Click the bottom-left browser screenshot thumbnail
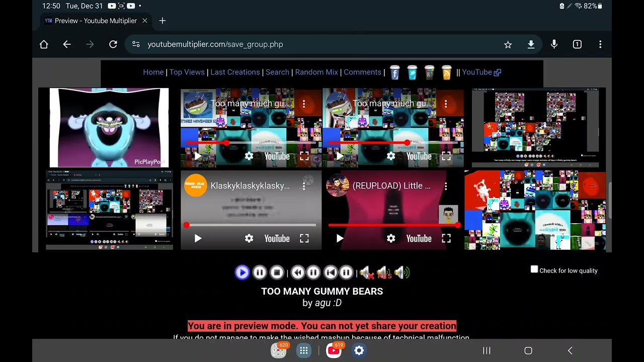The width and height of the screenshot is (644, 362). (109, 210)
